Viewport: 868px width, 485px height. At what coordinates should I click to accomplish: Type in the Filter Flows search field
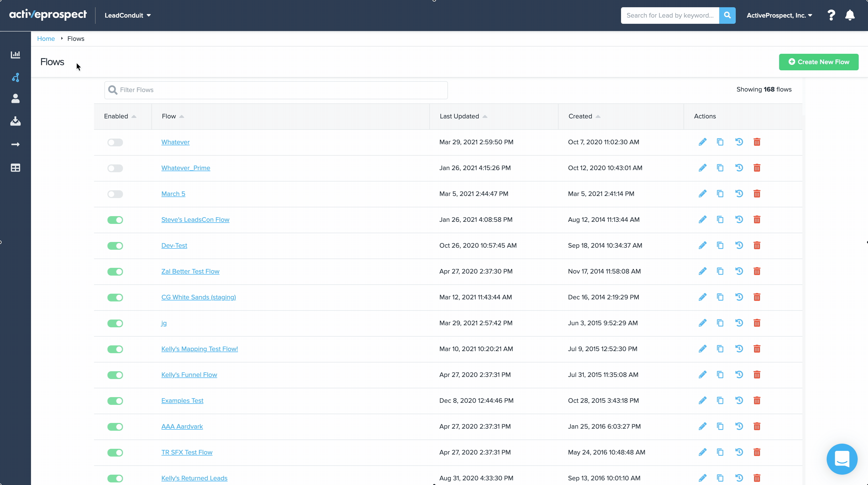click(x=276, y=90)
